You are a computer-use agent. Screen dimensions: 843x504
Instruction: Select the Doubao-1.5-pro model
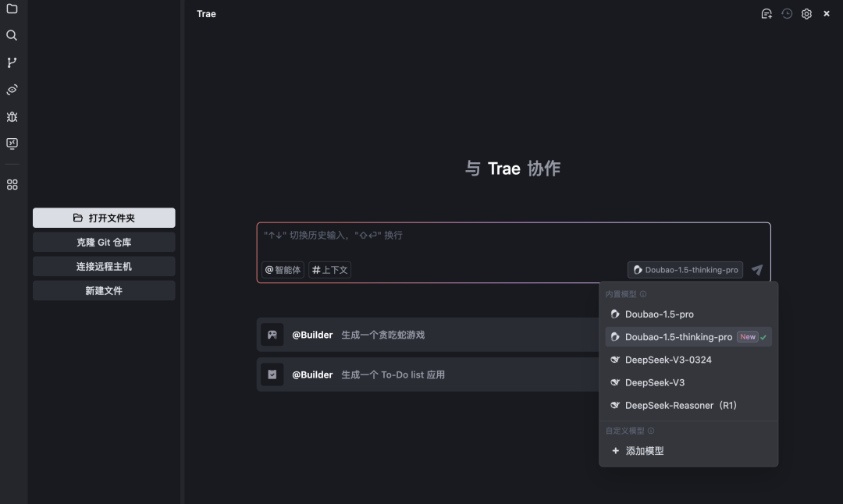coord(659,314)
